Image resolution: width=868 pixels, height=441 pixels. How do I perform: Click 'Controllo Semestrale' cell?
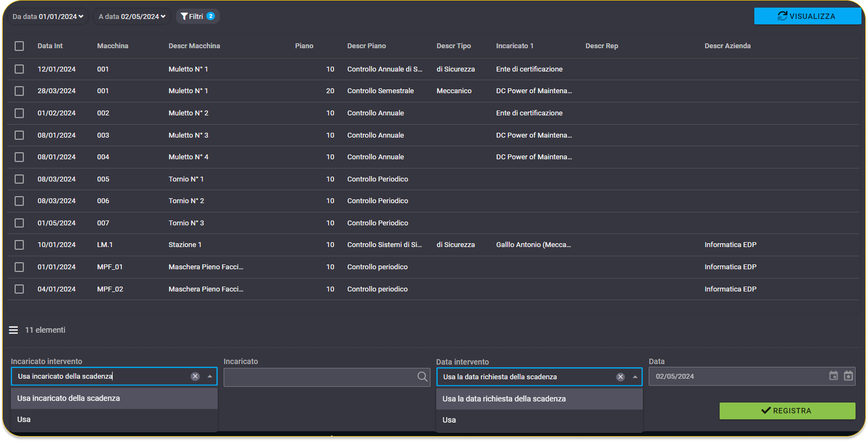[x=381, y=91]
